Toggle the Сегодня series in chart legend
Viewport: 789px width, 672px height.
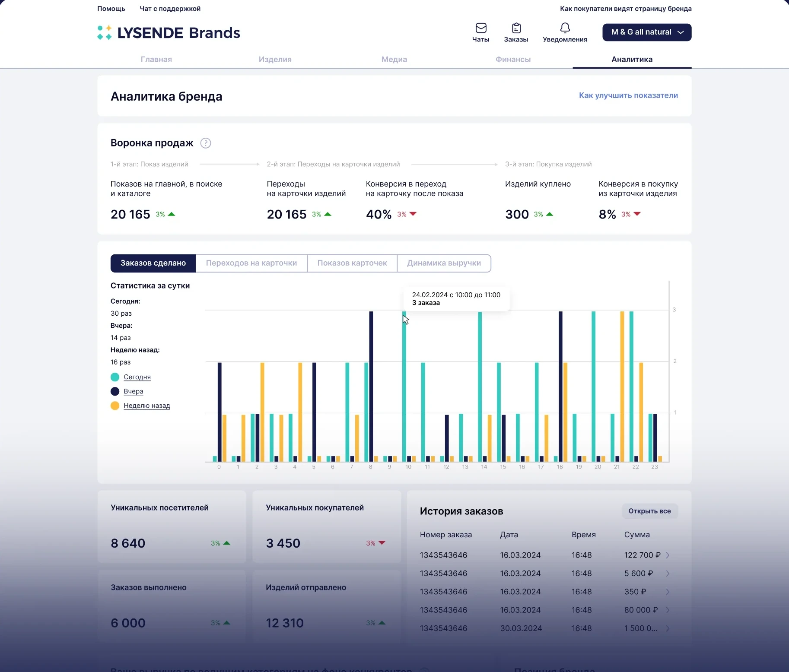tap(137, 377)
